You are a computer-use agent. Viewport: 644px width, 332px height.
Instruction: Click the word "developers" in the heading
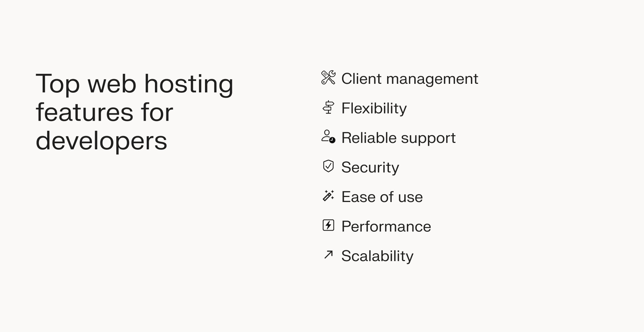tap(101, 141)
